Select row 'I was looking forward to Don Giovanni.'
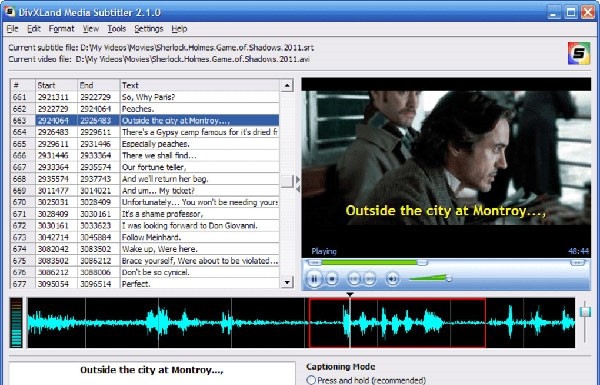Image resolution: width=600 pixels, height=385 pixels. click(x=145, y=225)
